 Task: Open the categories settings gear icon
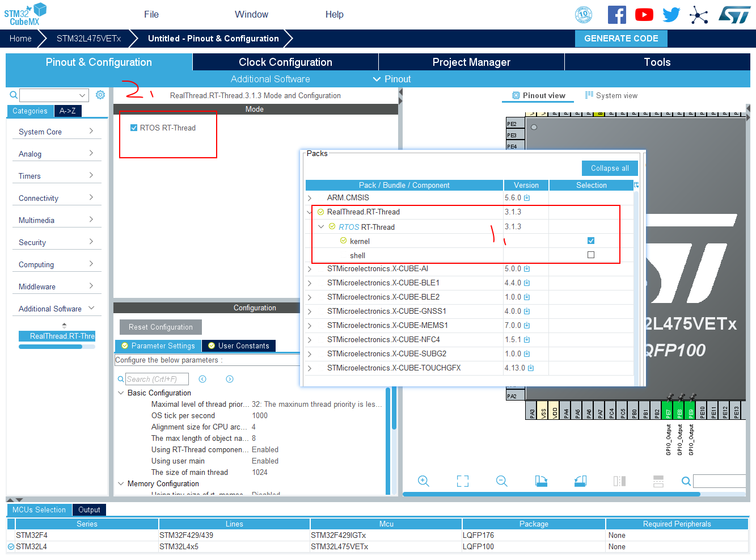coord(100,95)
